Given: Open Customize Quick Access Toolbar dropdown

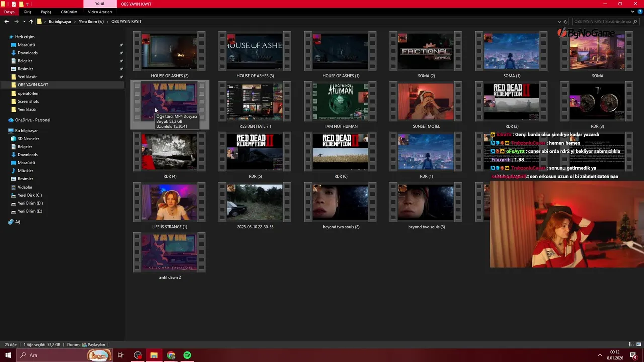Looking at the screenshot, I should [x=27, y=4].
